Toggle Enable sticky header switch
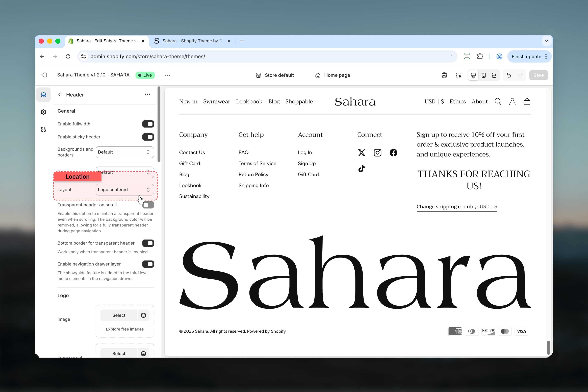Viewport: 588px width, 392px height. pos(148,137)
